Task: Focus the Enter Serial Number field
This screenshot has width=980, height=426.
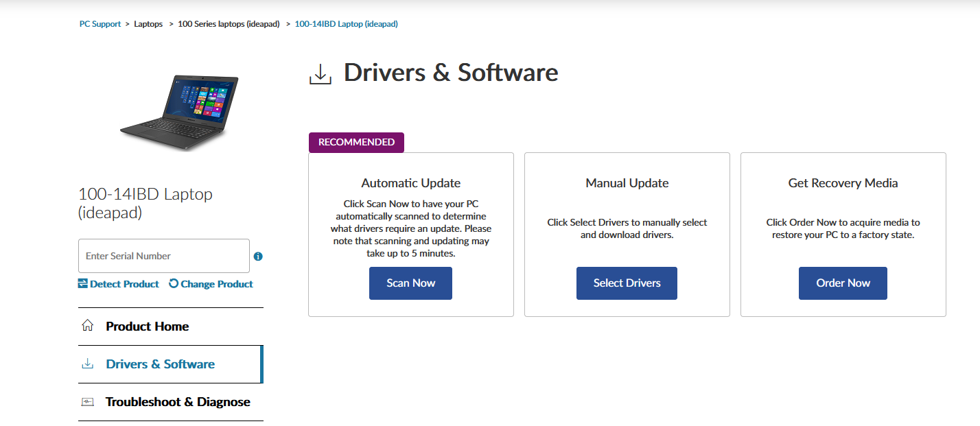Action: pyautogui.click(x=164, y=256)
